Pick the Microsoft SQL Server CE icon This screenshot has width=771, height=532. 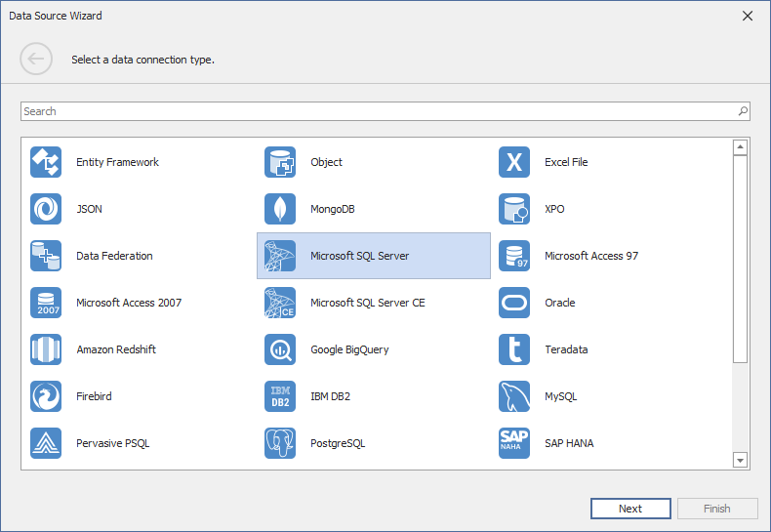(280, 303)
